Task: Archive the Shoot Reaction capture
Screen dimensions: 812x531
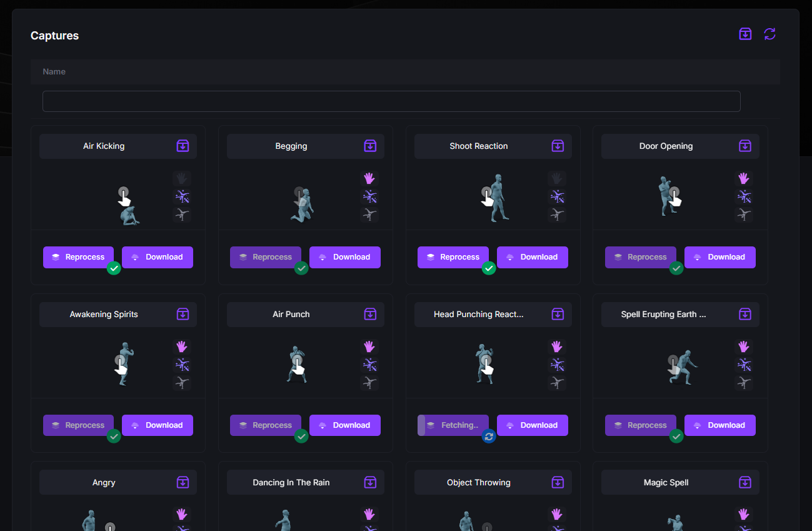Action: point(558,146)
